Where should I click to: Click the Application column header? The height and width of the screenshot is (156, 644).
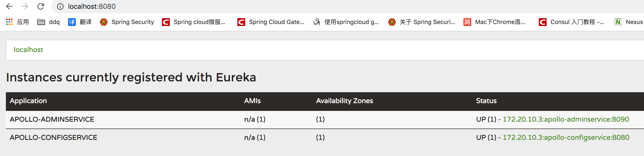(28, 101)
